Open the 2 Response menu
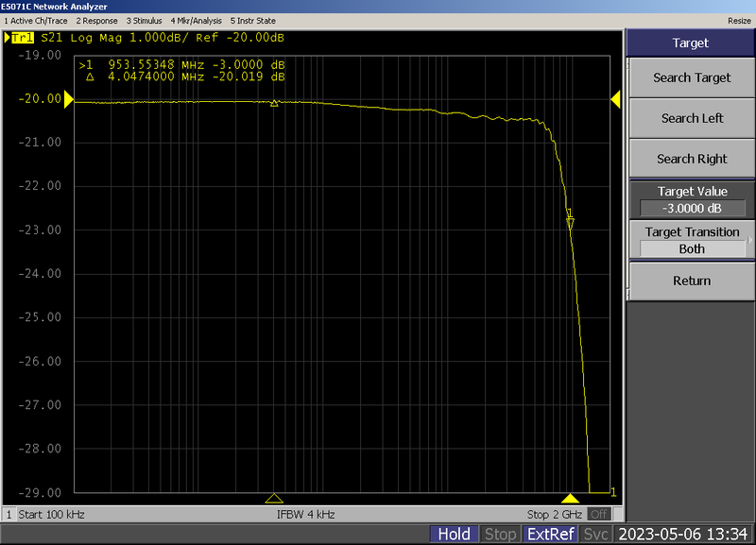 pos(96,20)
